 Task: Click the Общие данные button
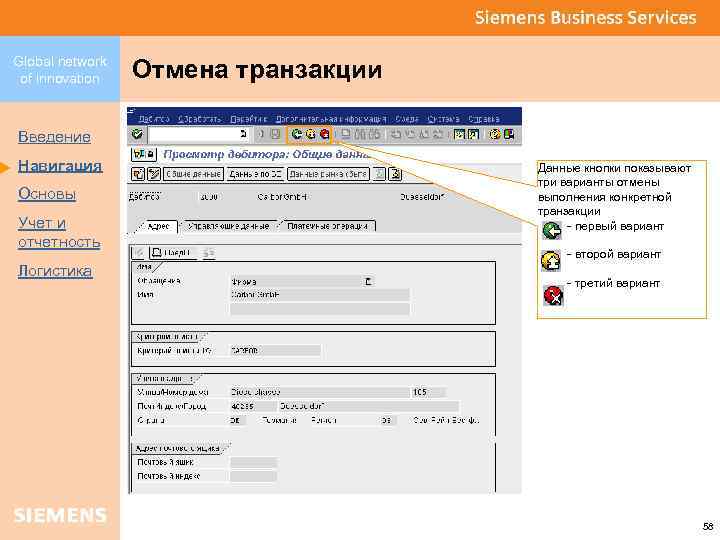(x=193, y=174)
